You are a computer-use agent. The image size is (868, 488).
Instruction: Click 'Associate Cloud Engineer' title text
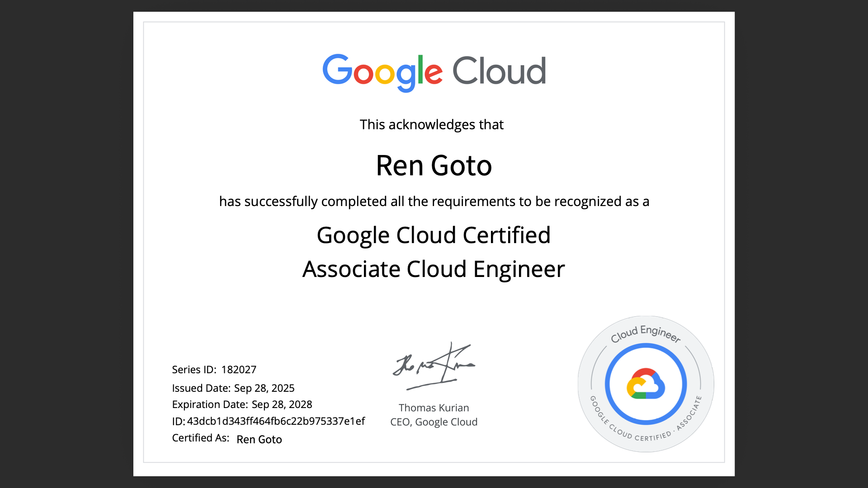point(433,269)
